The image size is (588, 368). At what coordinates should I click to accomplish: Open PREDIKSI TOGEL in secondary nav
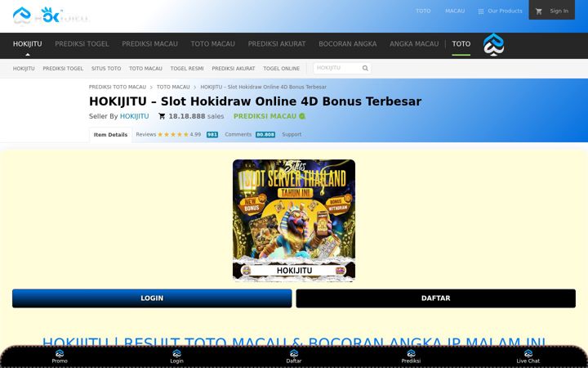(63, 69)
